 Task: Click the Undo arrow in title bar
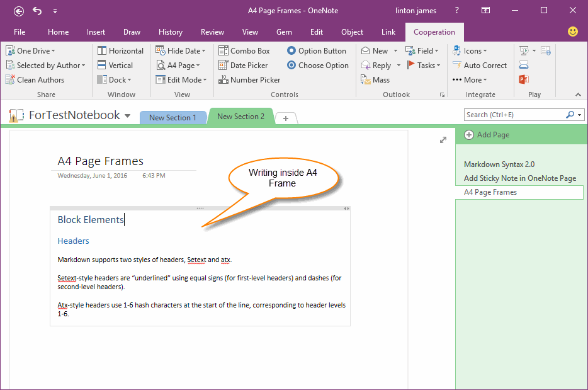(37, 11)
